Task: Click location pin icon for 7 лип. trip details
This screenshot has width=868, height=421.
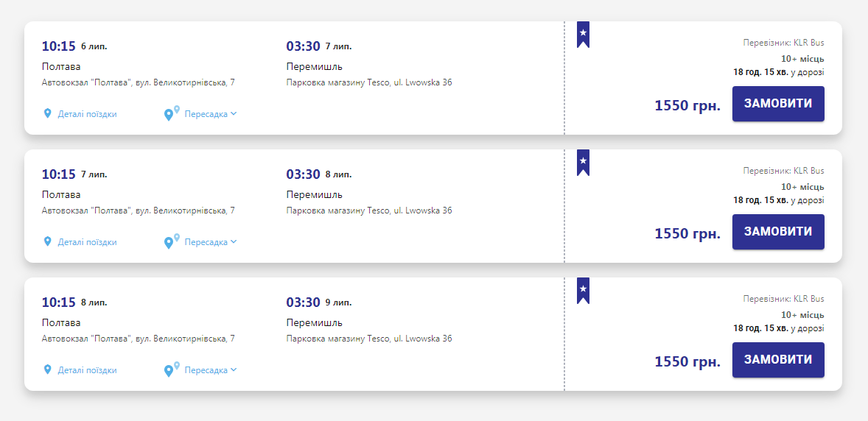Action: (x=48, y=242)
